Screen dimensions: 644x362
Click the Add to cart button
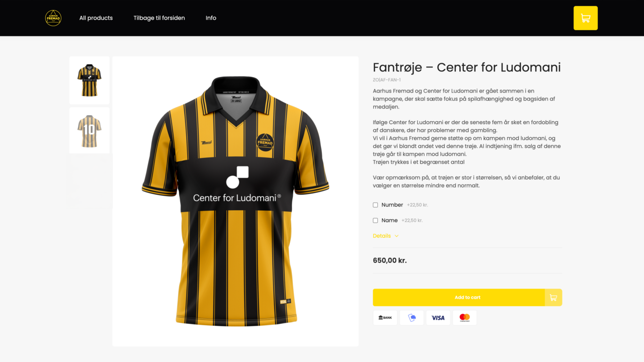459,298
